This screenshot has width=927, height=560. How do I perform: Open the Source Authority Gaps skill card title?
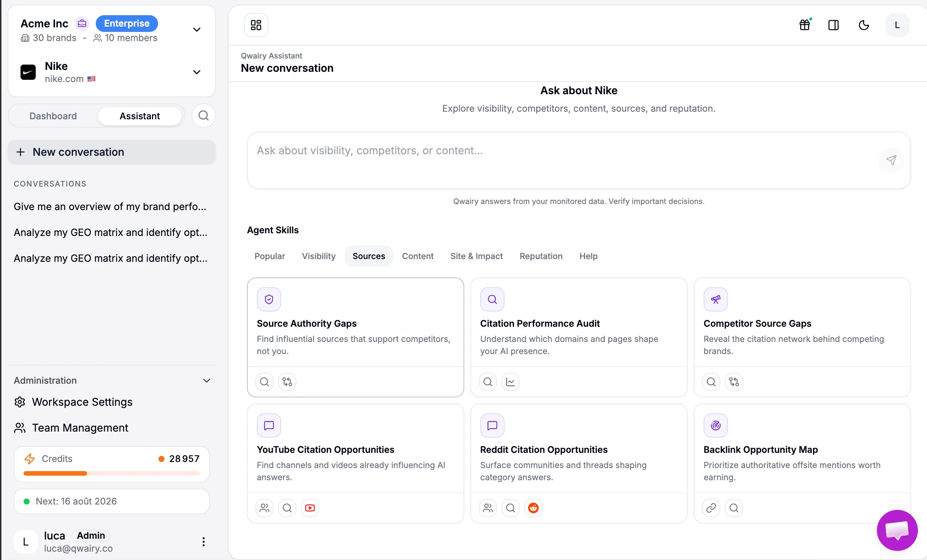pos(307,323)
